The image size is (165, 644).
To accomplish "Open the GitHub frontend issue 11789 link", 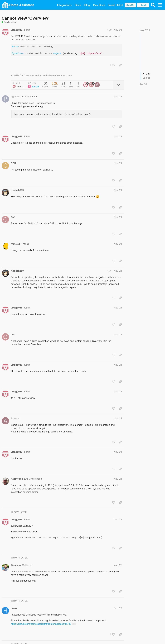I will point(41,624).
